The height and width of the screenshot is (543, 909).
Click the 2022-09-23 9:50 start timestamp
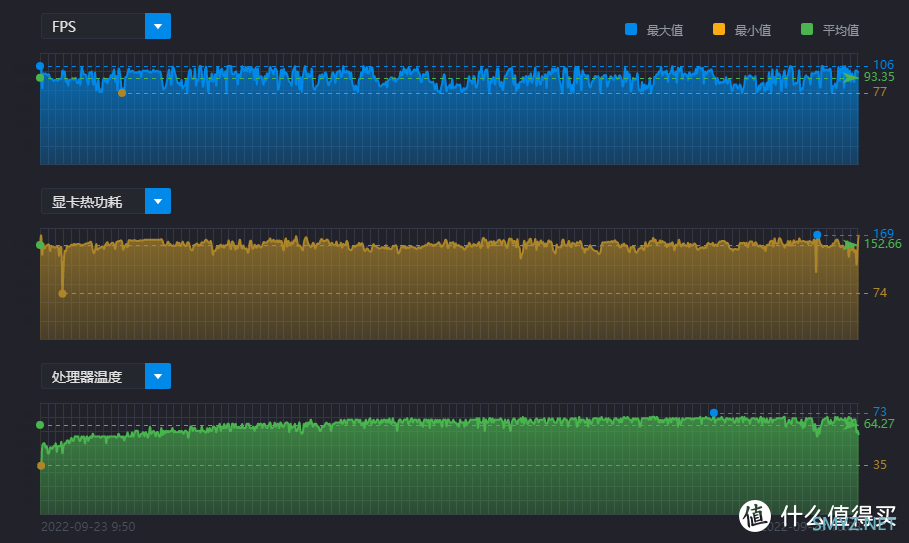point(88,527)
